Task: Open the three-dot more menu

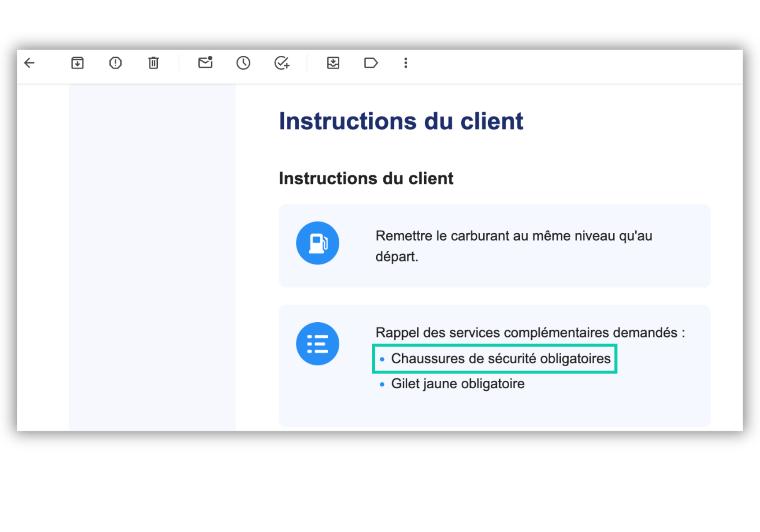Action: (x=406, y=63)
